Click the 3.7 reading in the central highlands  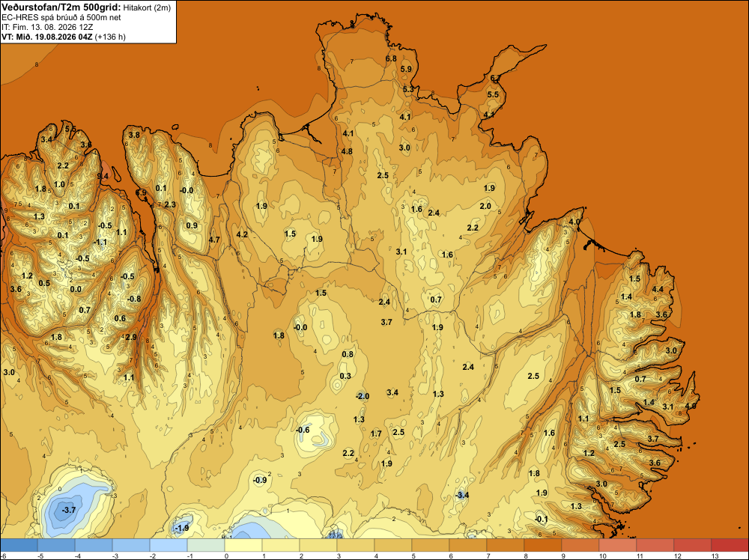pos(386,322)
